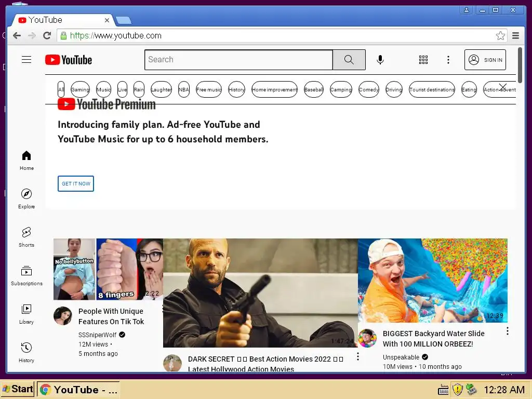Image resolution: width=532 pixels, height=399 pixels.
Task: Open the YouTube apps grid
Action: coord(423,60)
